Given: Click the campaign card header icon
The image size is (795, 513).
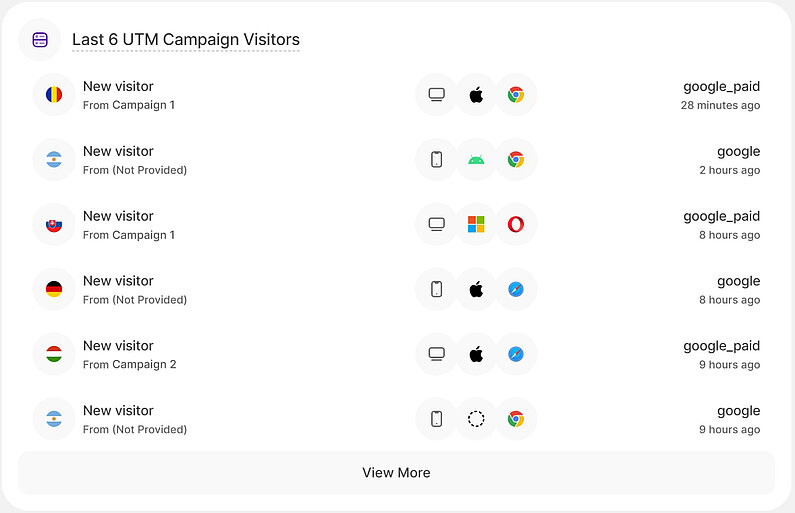Looking at the screenshot, I should [x=40, y=40].
